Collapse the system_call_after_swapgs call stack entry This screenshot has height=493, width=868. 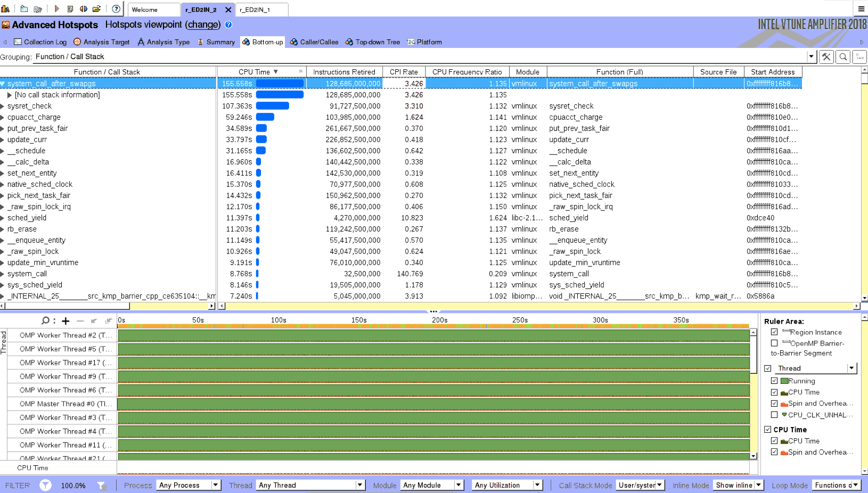(x=4, y=84)
